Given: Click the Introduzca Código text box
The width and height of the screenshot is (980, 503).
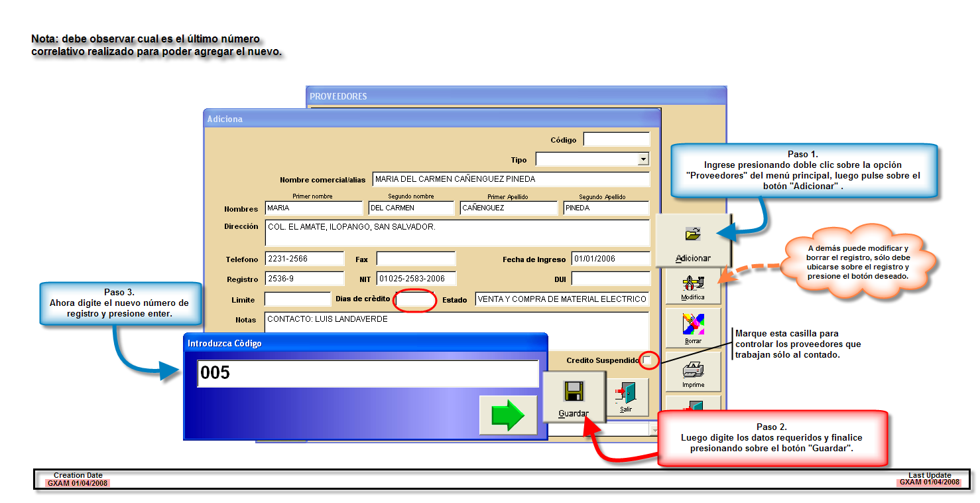Looking at the screenshot, I should point(368,374).
